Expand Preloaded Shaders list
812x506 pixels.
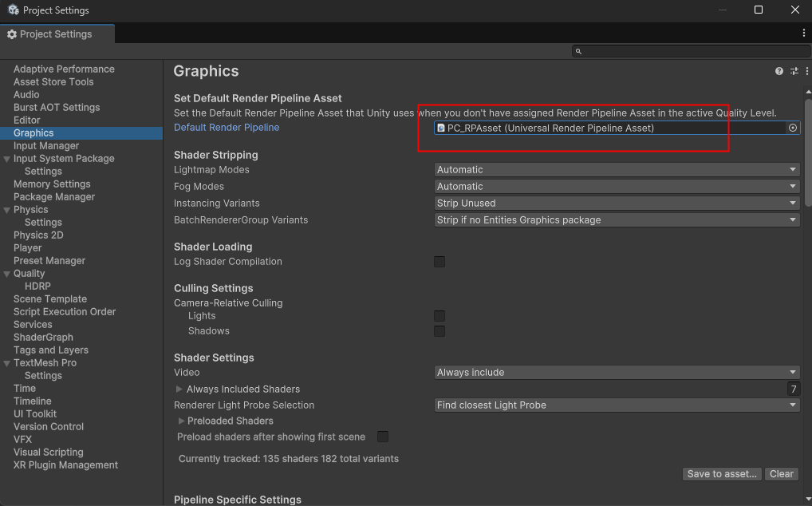point(181,421)
